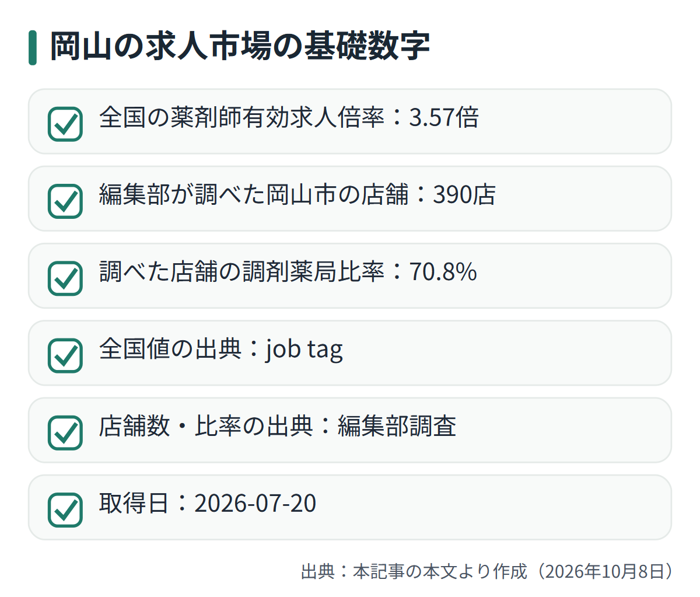Viewport: 700px width, 597px height.
Task: Select the heading 岡山の求人市場の基礎数字
Action: [x=240, y=46]
